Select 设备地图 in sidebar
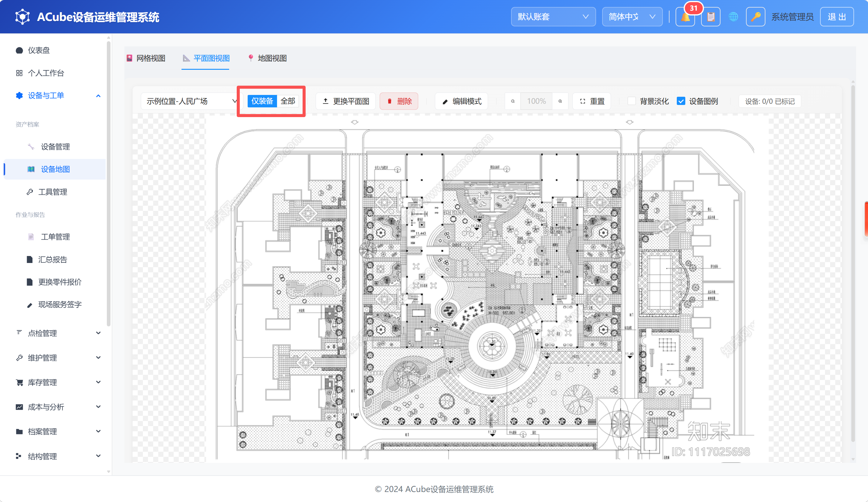868x502 pixels. click(55, 169)
